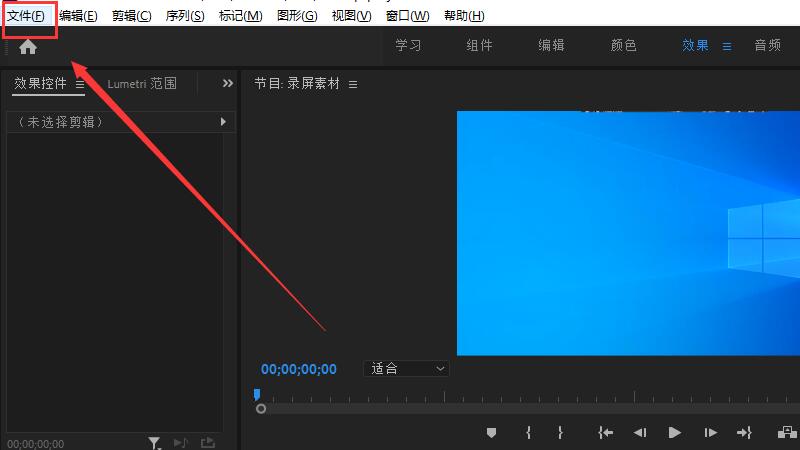Click the Home icon below the menu bar
Viewport: 800px width, 450px height.
(x=28, y=47)
